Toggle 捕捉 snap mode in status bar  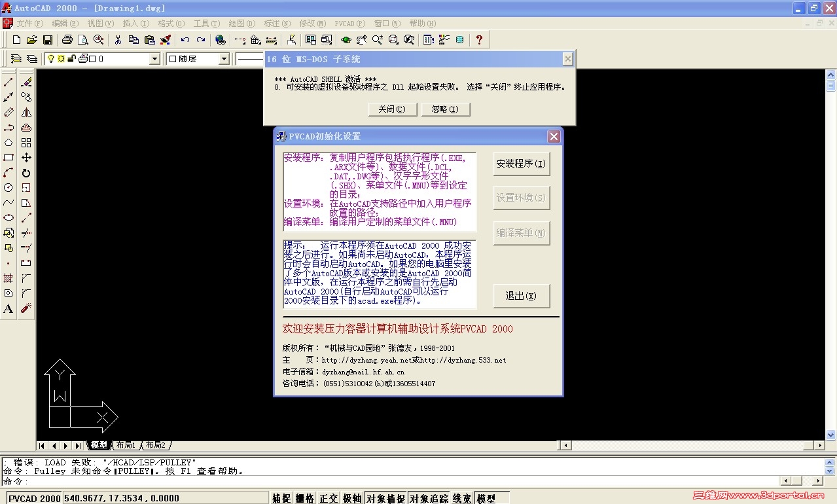[281, 499]
